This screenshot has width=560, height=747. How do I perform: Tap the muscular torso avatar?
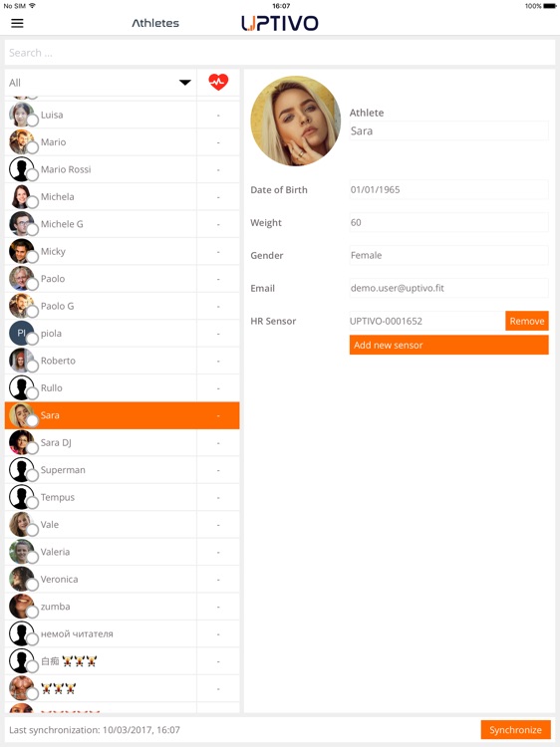22,688
